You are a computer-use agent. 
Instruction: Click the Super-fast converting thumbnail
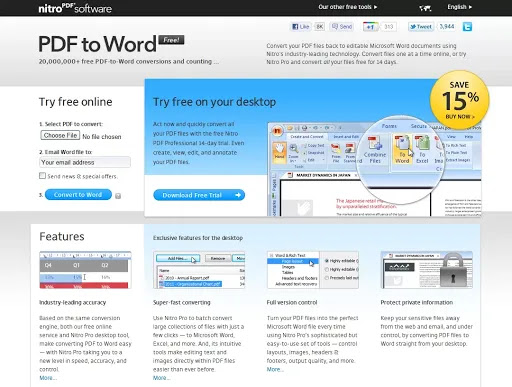click(x=199, y=270)
